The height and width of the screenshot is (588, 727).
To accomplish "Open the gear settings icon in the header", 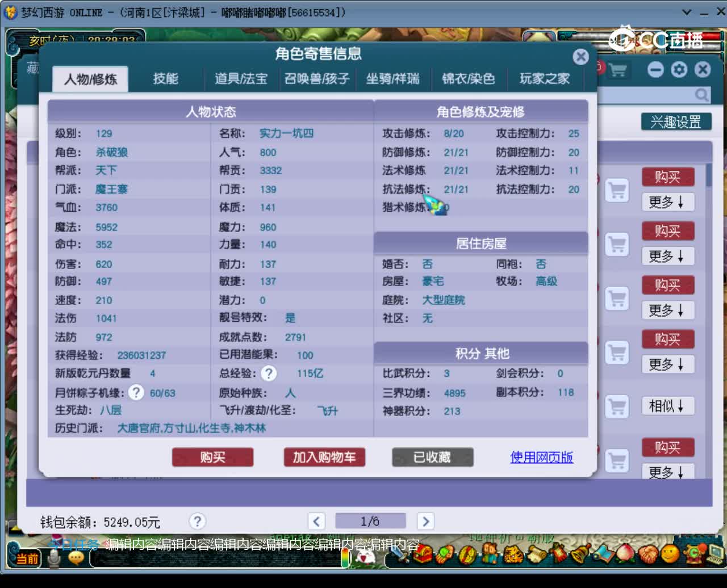I will (x=679, y=69).
